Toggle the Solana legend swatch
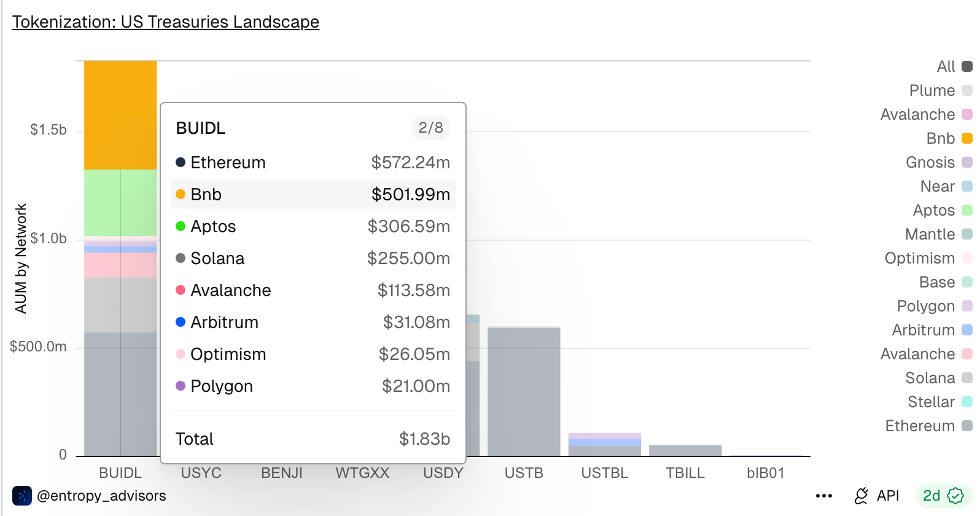Viewport: 980px width, 516px height. click(x=966, y=378)
